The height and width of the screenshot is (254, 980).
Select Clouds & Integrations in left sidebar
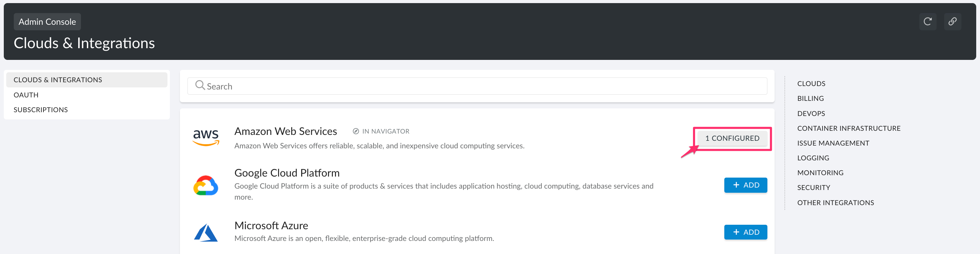[x=58, y=80]
